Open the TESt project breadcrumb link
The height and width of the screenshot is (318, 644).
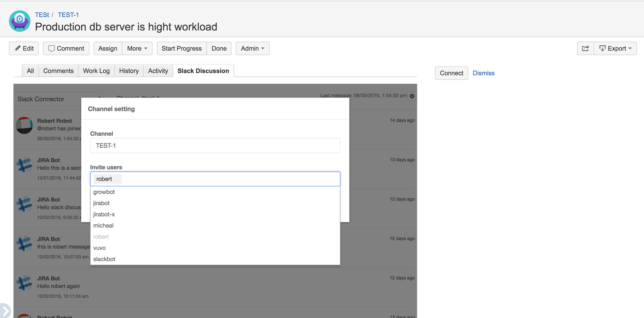42,15
